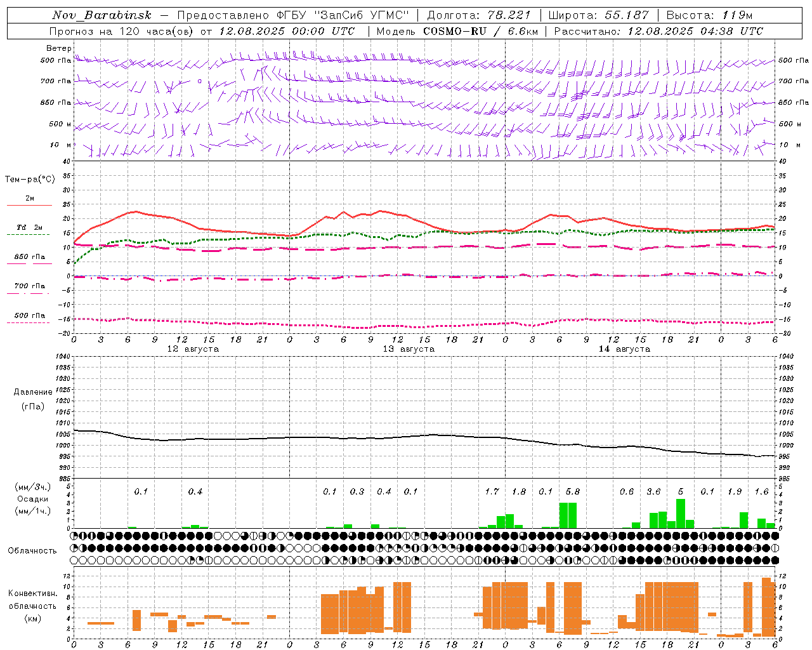Click the 'Облачность' cloudiness label
Viewport: 812px width, 650px height.
32,550
